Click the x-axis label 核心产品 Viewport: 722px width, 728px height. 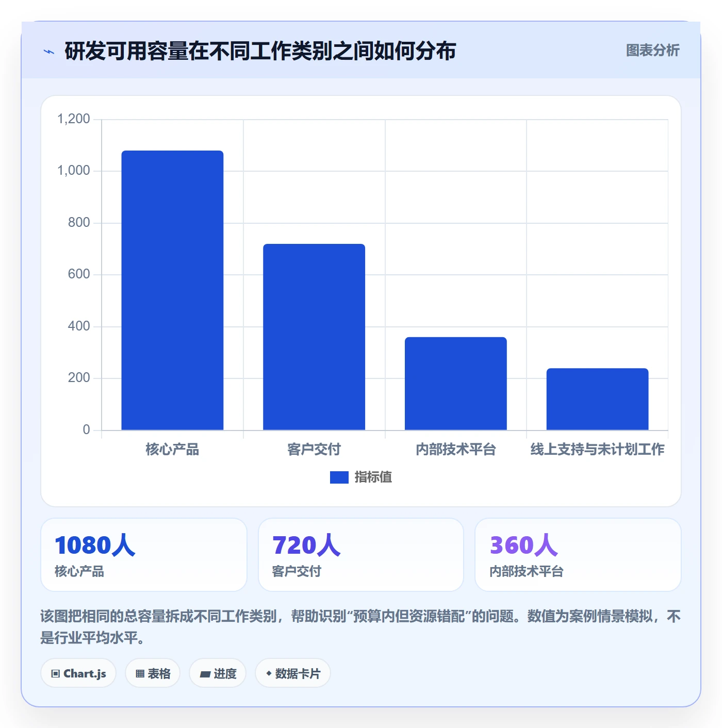(172, 450)
